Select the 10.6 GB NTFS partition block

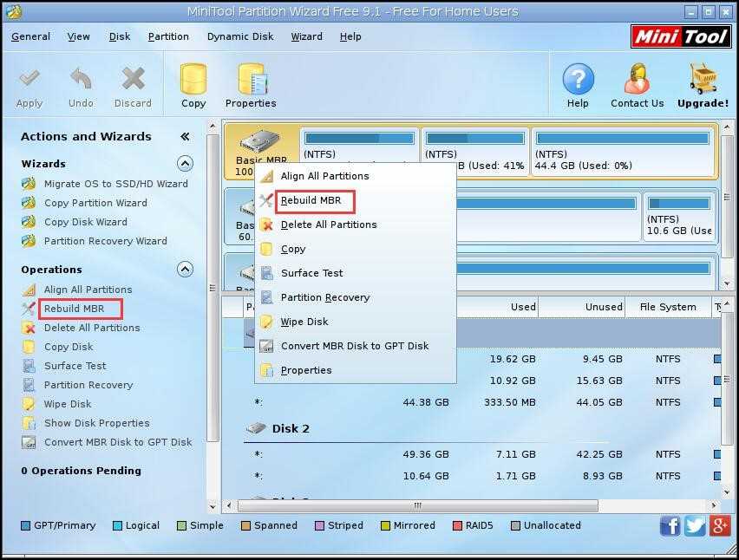coord(680,217)
